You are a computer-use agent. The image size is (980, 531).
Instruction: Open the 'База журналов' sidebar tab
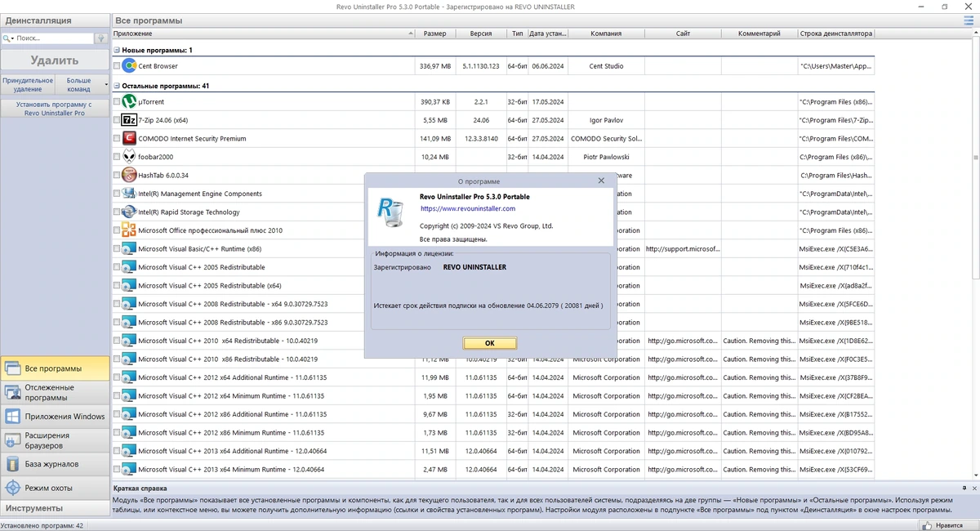[54, 464]
